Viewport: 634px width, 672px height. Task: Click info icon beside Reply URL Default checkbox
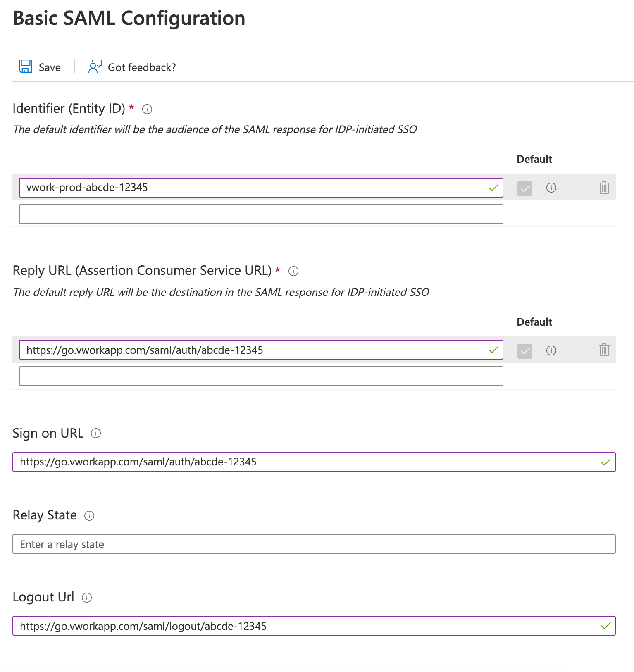(x=551, y=350)
